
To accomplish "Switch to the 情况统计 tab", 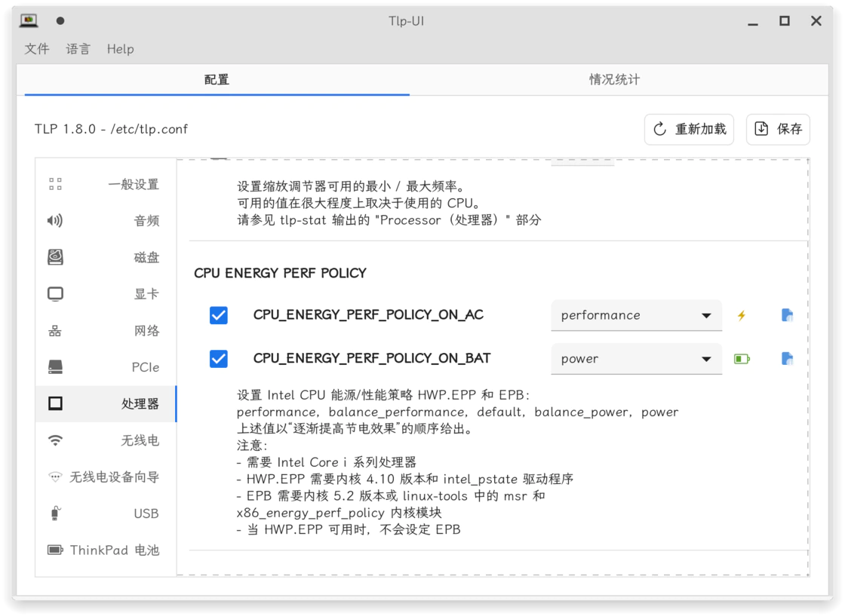I will 614,80.
